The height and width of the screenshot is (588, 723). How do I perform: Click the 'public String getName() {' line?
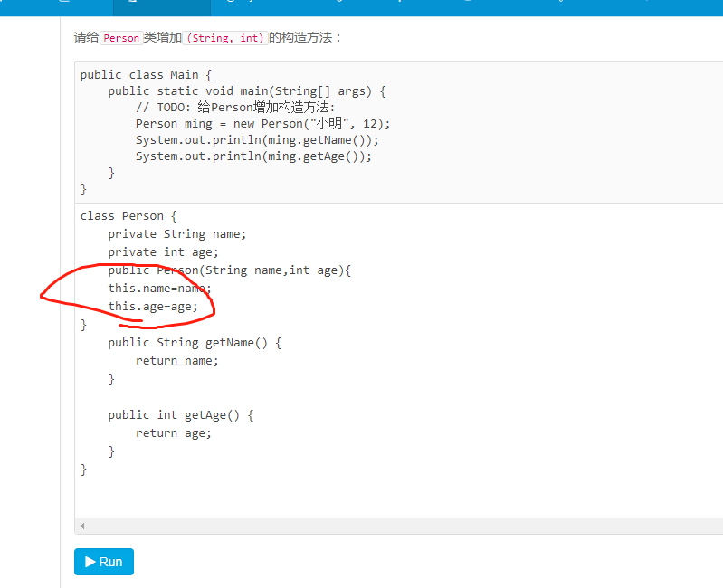[195, 343]
